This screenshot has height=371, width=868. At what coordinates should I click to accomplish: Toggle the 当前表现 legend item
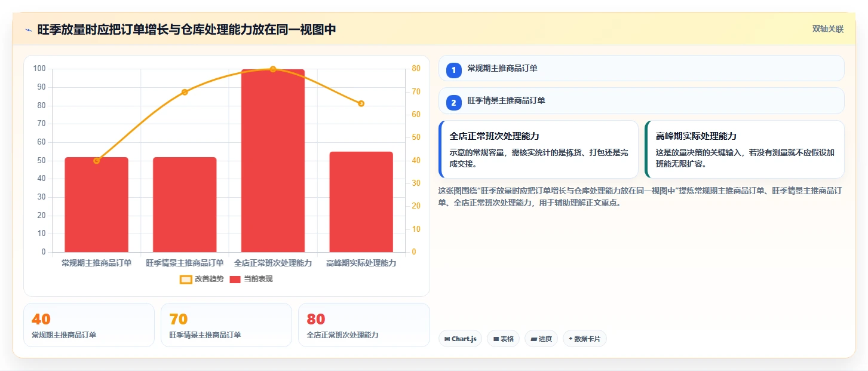[251, 279]
